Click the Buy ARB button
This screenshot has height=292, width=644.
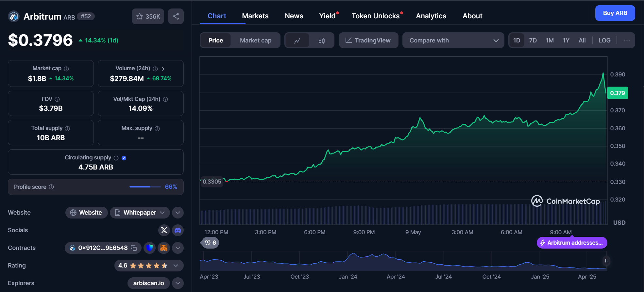coord(615,13)
